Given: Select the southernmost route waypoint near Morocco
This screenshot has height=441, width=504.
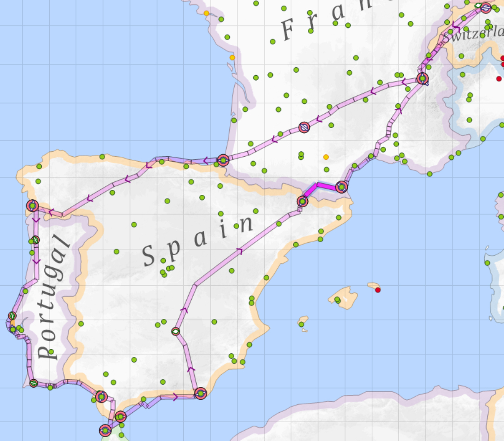Looking at the screenshot, I should pyautogui.click(x=105, y=430).
